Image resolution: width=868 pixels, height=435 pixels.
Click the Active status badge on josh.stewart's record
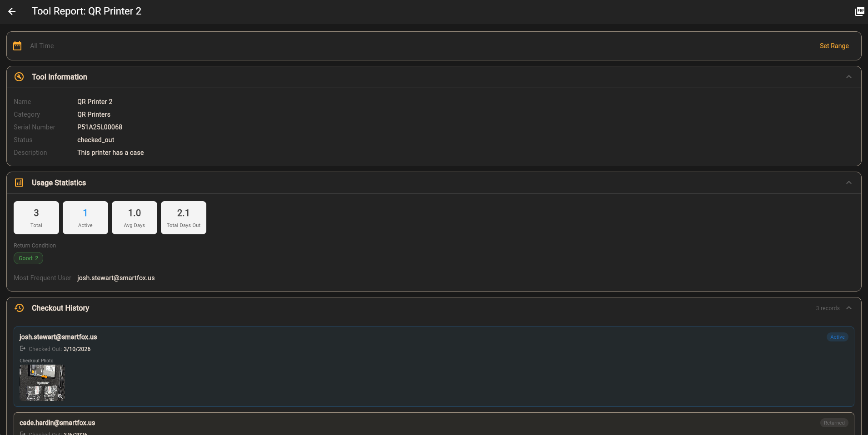pos(837,337)
